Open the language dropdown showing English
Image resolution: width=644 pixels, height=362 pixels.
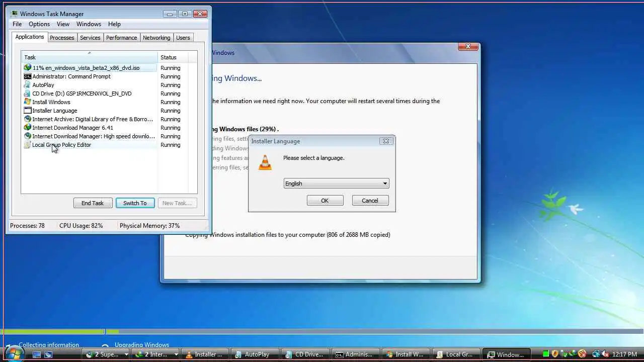(336, 184)
